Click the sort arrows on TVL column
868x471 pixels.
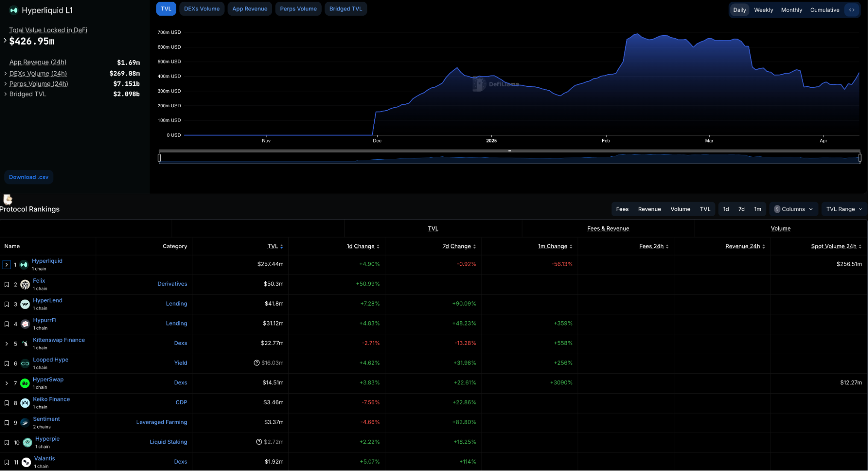tap(282, 247)
